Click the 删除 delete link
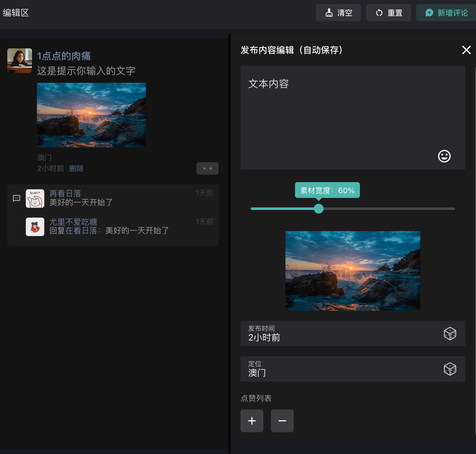 point(76,169)
